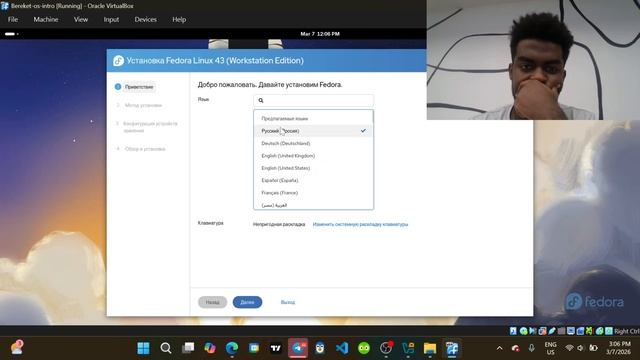Open penguin (Linux) app in taskbar
Screen dimensions: 640x360
(320, 348)
